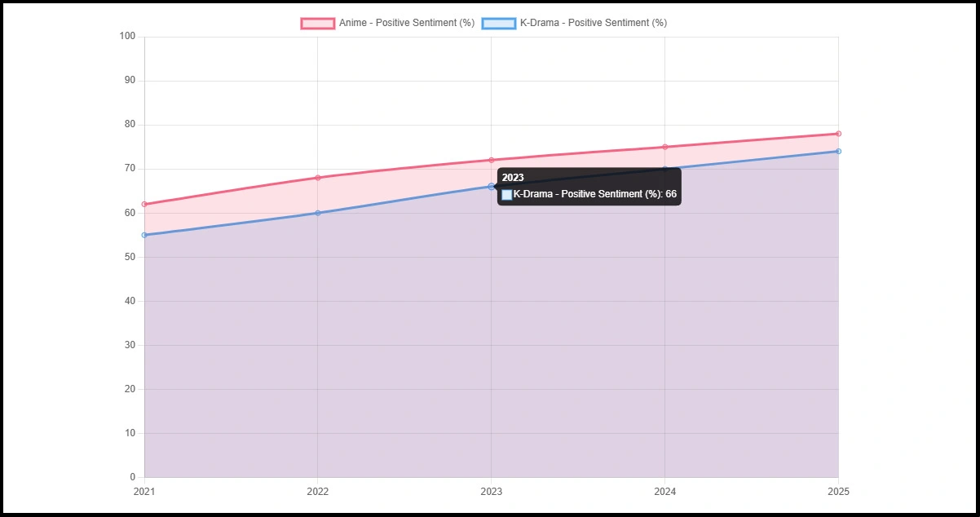
Task: Click the tooltip's K-Drama color box
Action: [507, 195]
